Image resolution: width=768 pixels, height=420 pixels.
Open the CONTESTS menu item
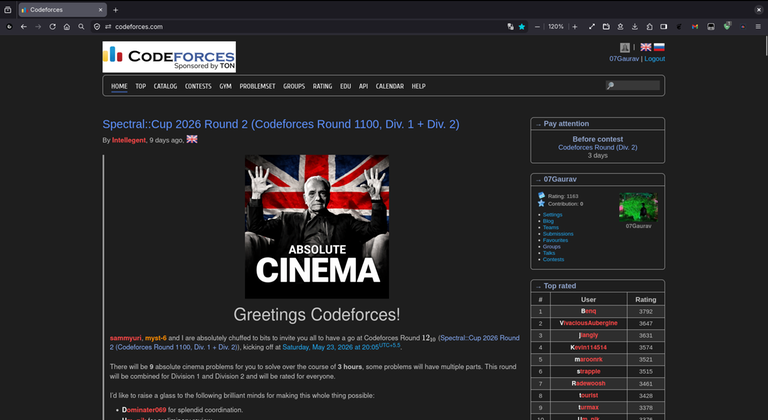pyautogui.click(x=198, y=86)
